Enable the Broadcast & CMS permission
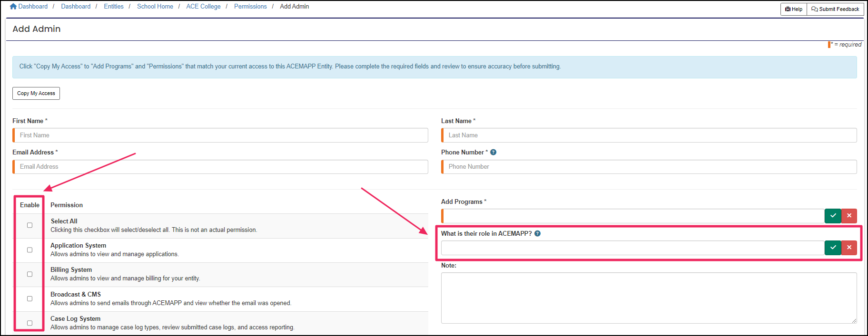 30,299
